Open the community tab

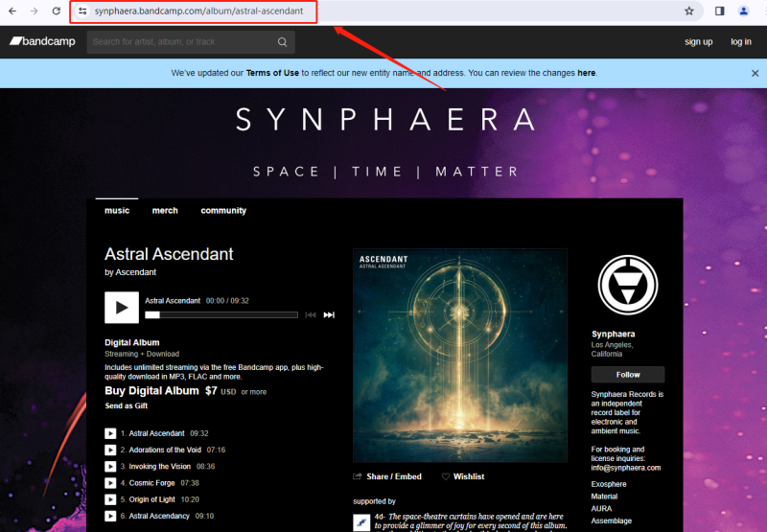223,211
